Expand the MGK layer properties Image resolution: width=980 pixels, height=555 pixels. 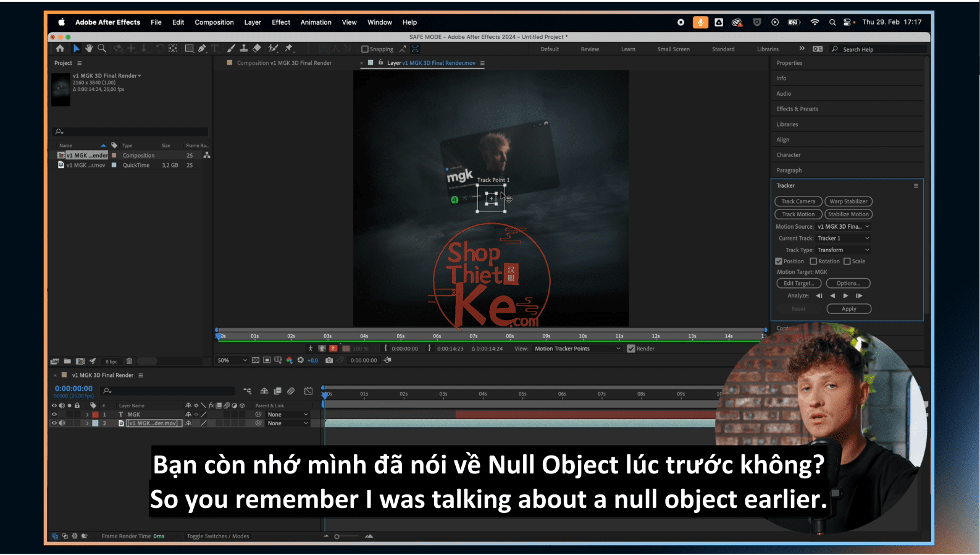tap(87, 415)
